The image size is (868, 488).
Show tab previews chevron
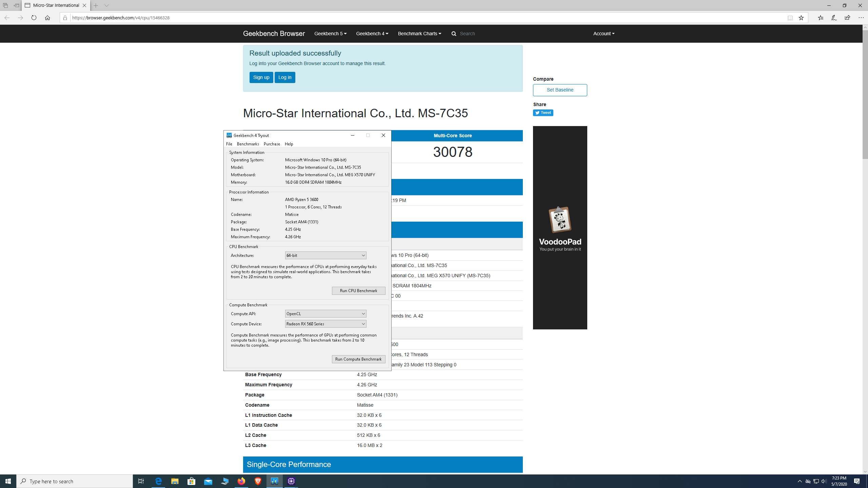[106, 5]
